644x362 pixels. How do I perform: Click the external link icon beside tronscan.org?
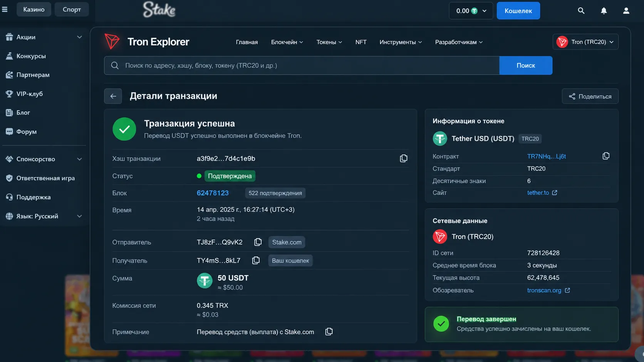(x=567, y=290)
